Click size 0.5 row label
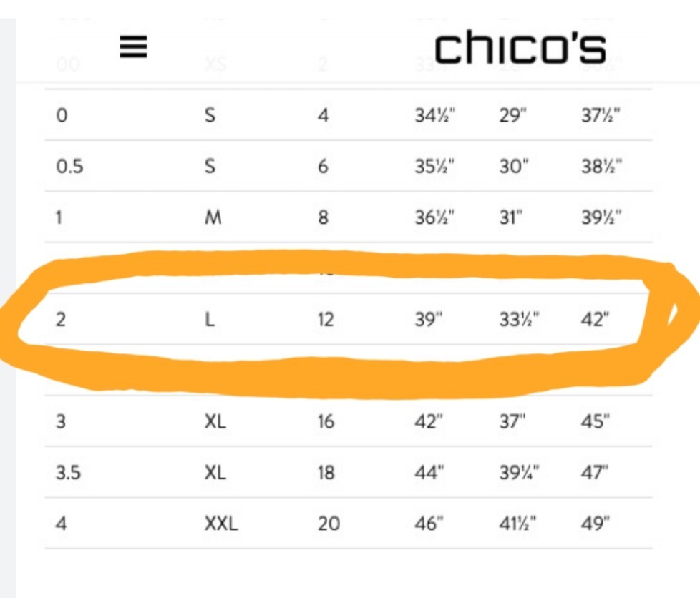The height and width of the screenshot is (598, 700). (x=69, y=167)
